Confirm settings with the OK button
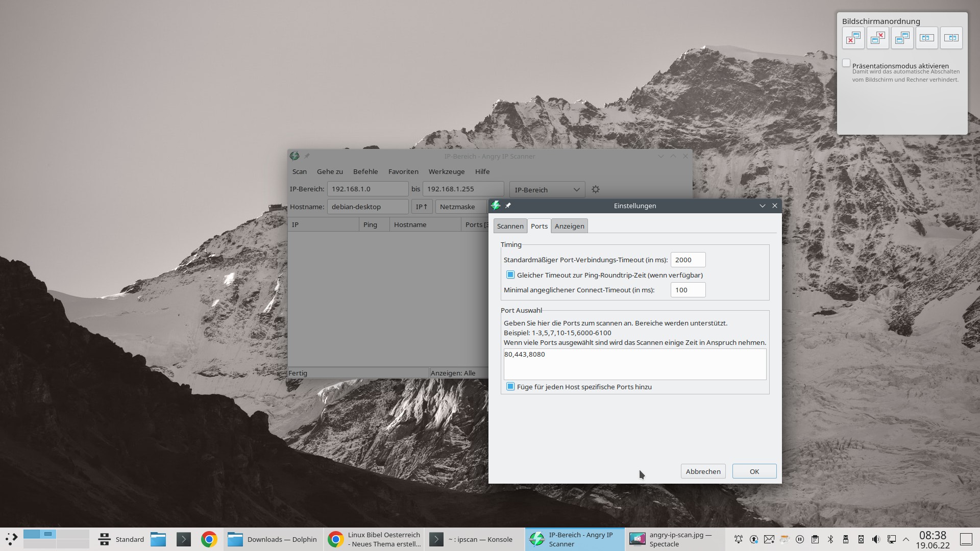Image resolution: width=980 pixels, height=551 pixels. [754, 471]
